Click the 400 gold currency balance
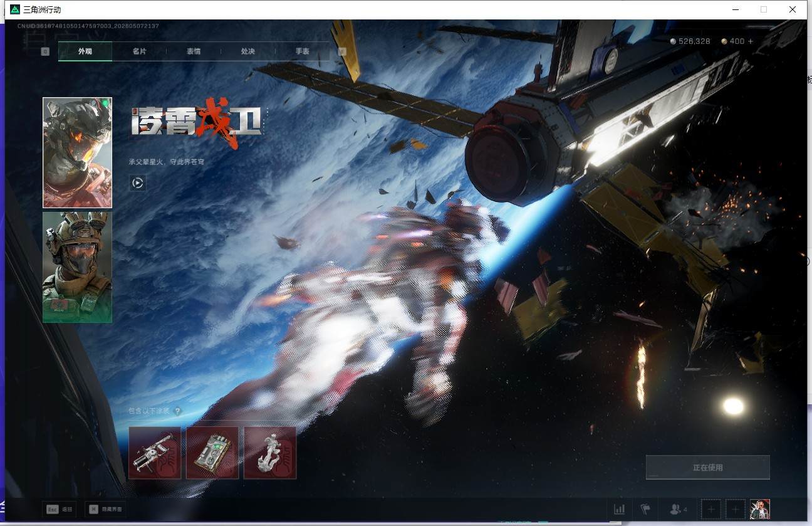 [733, 41]
